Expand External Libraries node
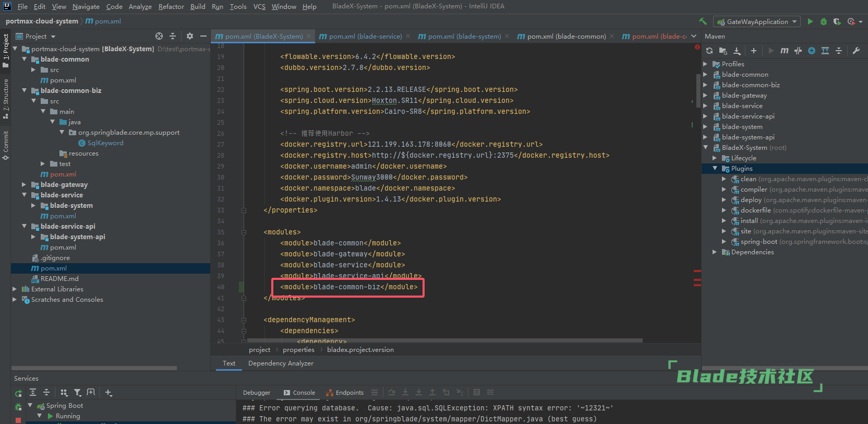Screen dimensions: 868x424 (15, 289)
